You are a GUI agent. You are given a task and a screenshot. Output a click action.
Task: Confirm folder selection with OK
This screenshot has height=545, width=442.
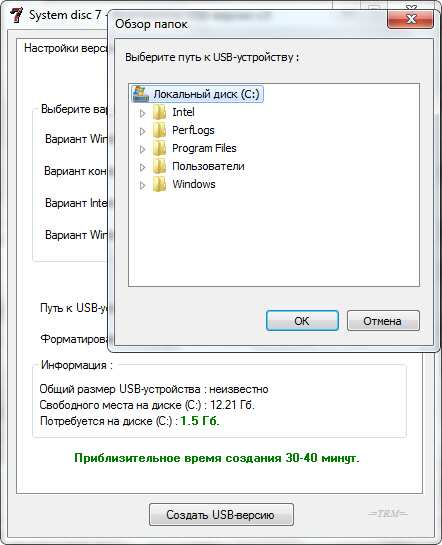[302, 320]
